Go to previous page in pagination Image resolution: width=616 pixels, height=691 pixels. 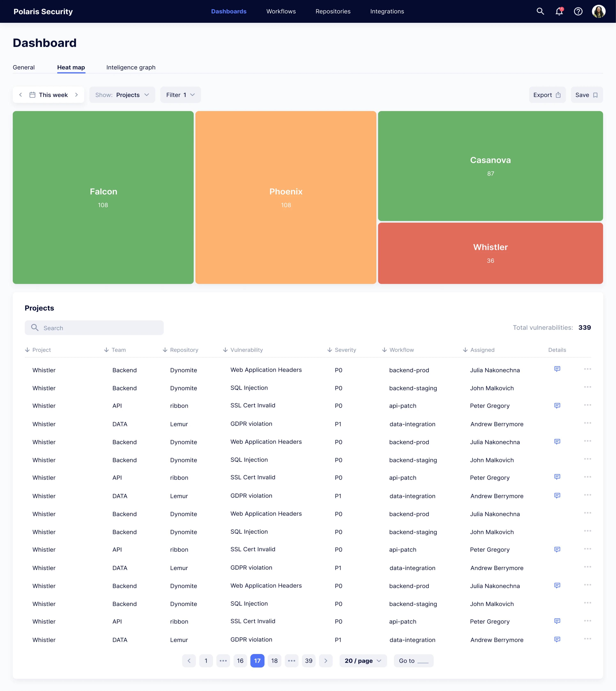click(x=189, y=661)
